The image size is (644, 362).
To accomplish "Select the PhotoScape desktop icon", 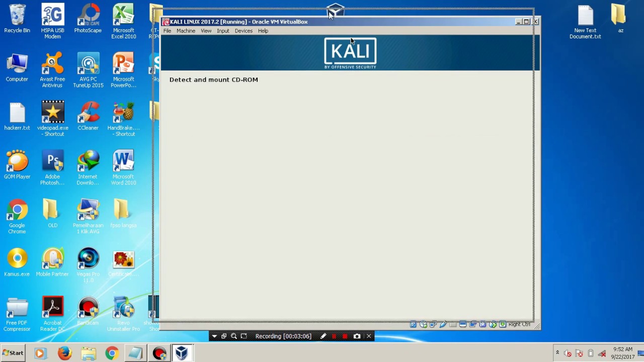I will tap(88, 19).
